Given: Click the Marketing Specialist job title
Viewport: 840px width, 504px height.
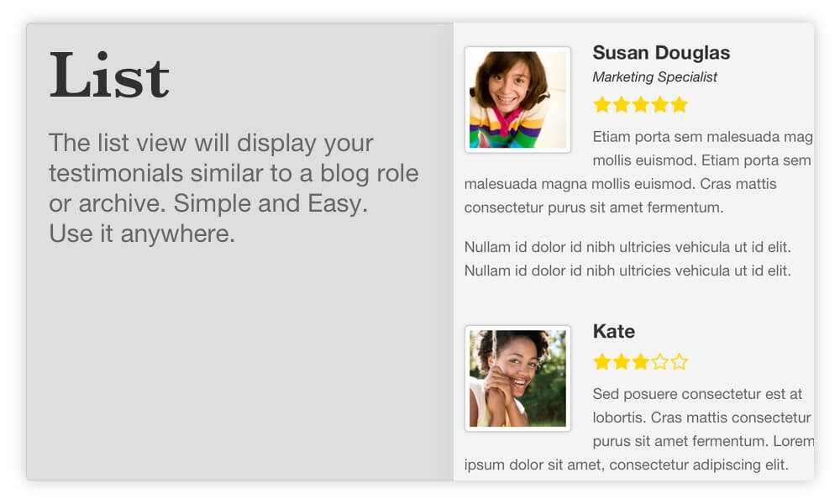Looking at the screenshot, I should [x=654, y=77].
